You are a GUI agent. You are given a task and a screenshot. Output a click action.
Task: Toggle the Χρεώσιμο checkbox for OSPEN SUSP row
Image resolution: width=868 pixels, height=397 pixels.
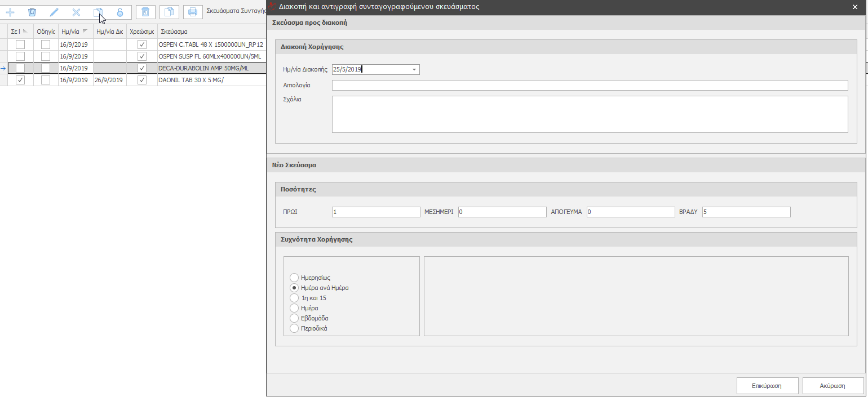point(142,56)
